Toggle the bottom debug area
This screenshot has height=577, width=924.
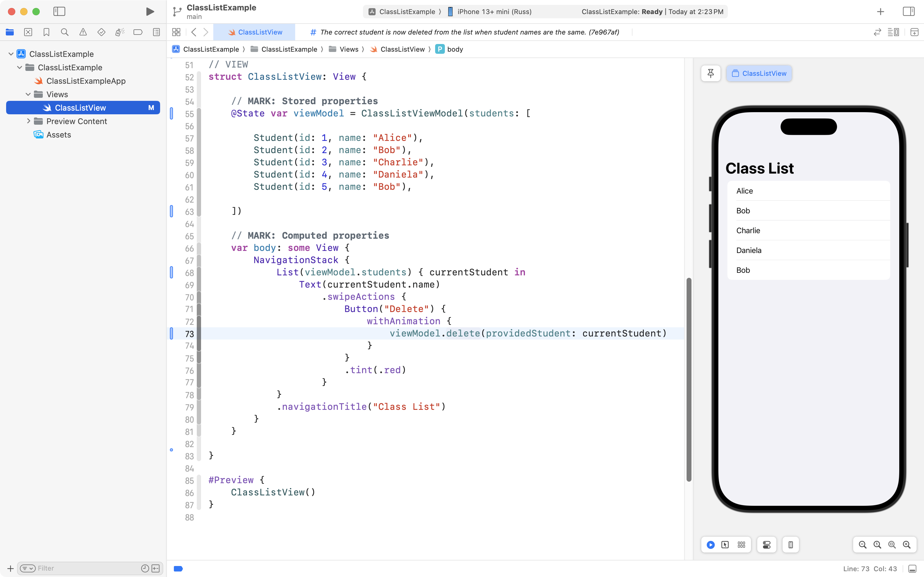912,569
